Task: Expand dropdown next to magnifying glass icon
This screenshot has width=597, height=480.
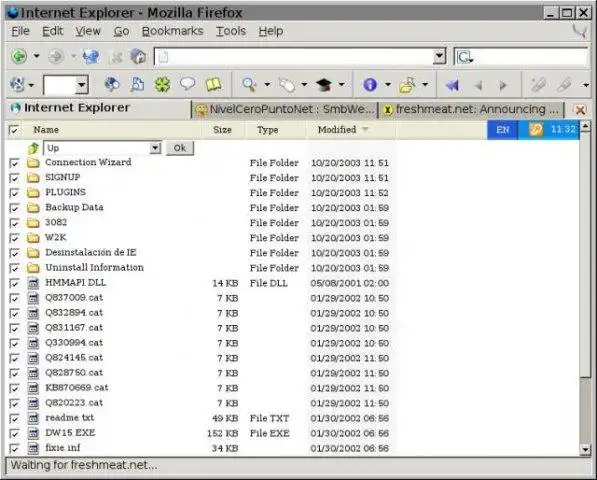Action: coord(267,85)
